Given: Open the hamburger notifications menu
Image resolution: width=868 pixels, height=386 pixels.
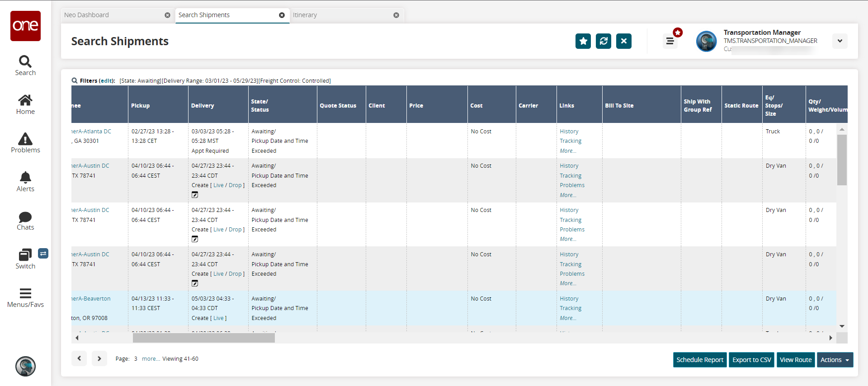Looking at the screenshot, I should coord(670,41).
